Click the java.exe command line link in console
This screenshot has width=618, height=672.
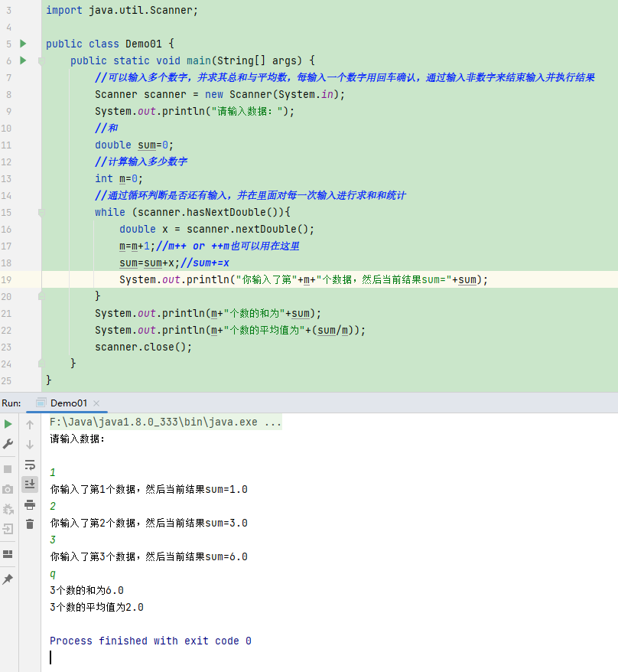(x=166, y=422)
